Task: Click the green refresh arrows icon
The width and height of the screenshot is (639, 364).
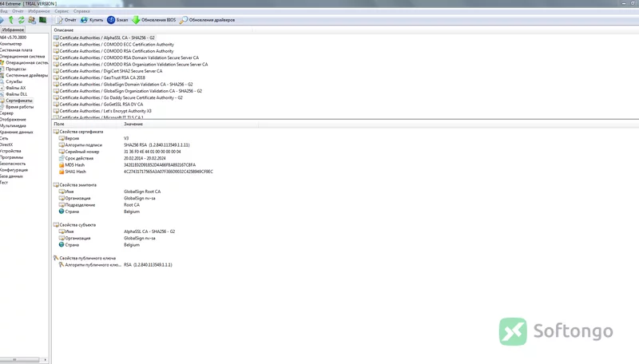Action: pyautogui.click(x=22, y=20)
